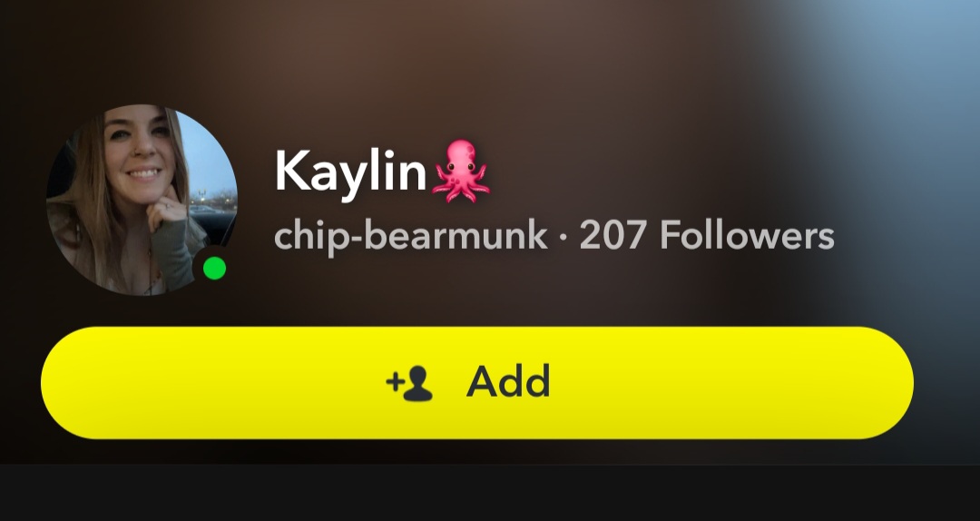Tap the empty yellow area right of "Add"
The image size is (980, 521).
pos(731,383)
